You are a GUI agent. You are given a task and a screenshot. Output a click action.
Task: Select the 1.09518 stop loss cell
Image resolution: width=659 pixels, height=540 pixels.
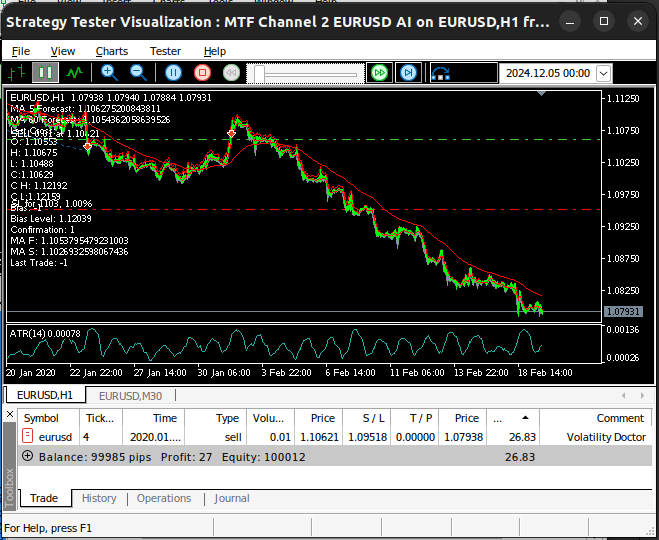pos(368,437)
